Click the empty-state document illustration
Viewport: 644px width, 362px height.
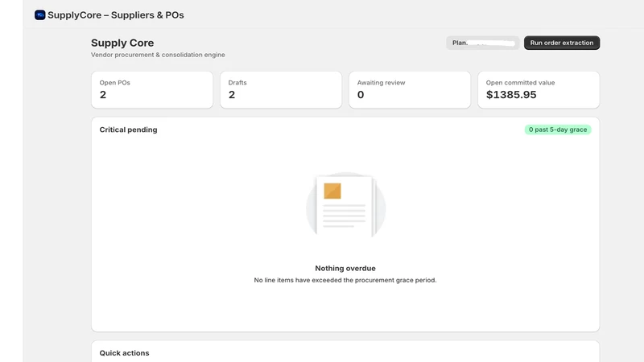pos(345,205)
